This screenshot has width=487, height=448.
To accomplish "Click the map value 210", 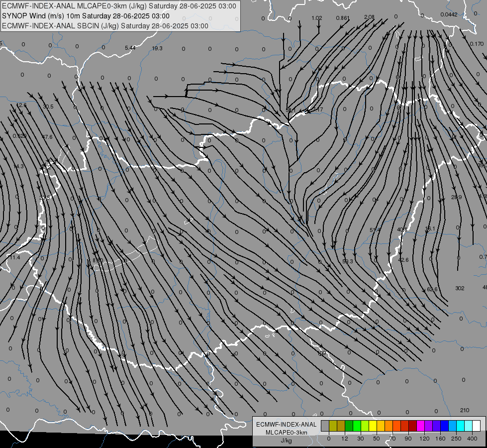I will [x=464, y=410].
